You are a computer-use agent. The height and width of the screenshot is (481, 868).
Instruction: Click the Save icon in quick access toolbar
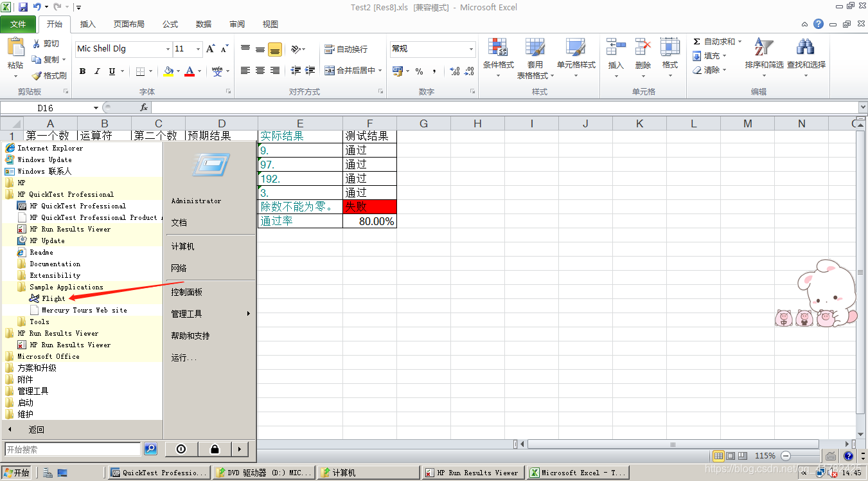tap(23, 7)
